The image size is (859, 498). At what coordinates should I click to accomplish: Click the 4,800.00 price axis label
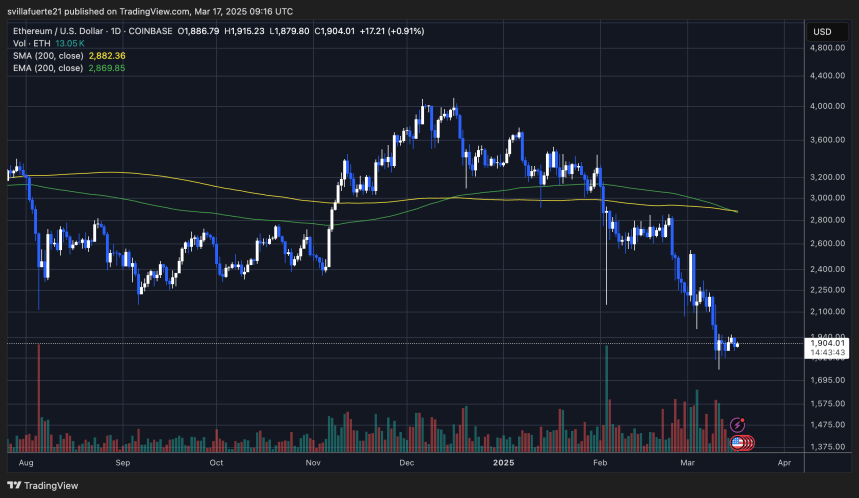point(827,48)
